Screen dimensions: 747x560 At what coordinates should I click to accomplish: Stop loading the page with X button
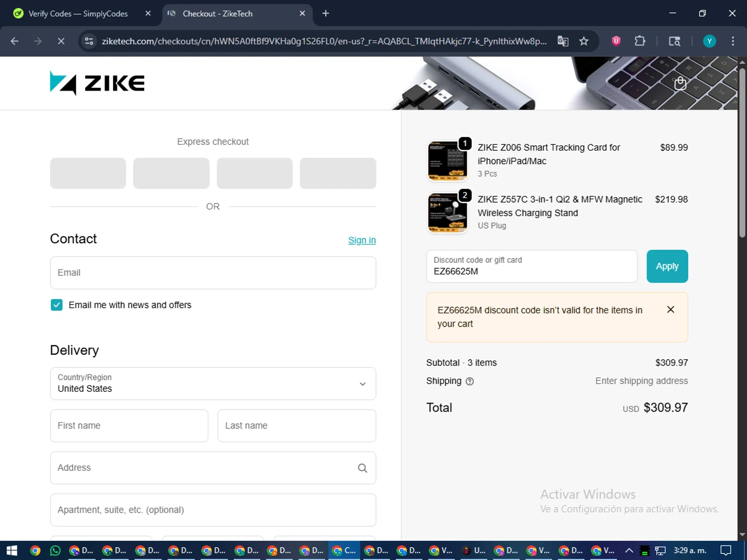coord(61,41)
